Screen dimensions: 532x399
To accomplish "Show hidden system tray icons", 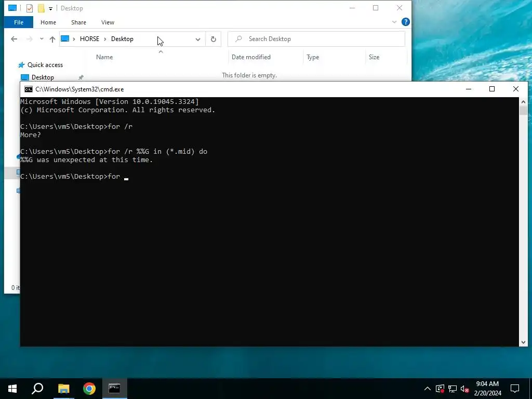I will (428, 389).
